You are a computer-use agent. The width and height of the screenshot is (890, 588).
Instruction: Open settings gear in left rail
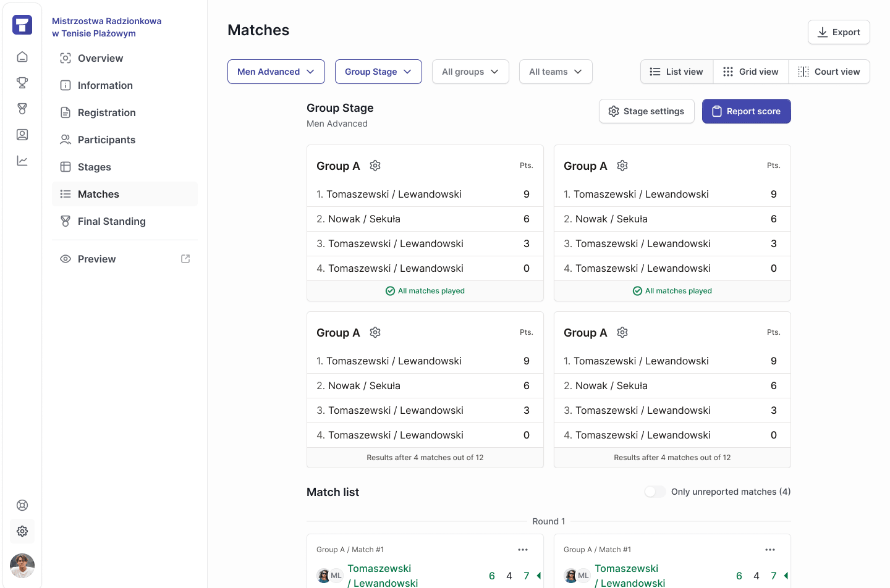pos(22,531)
